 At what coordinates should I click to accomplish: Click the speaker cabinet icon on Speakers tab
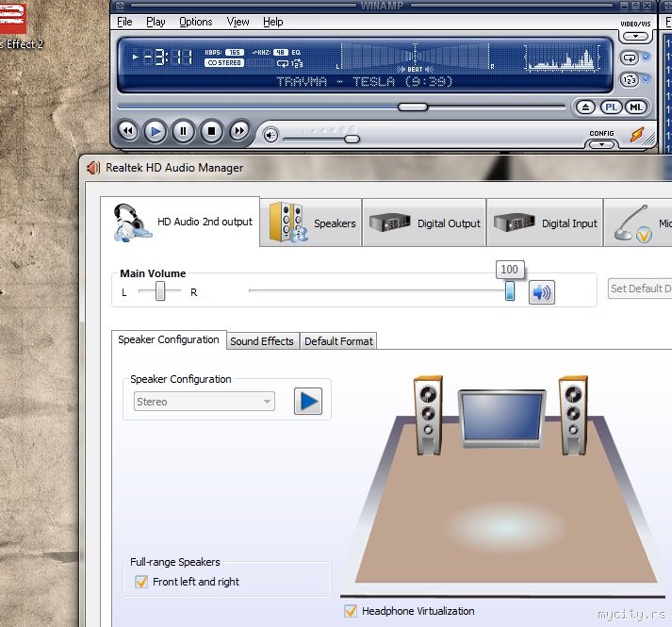pos(287,223)
